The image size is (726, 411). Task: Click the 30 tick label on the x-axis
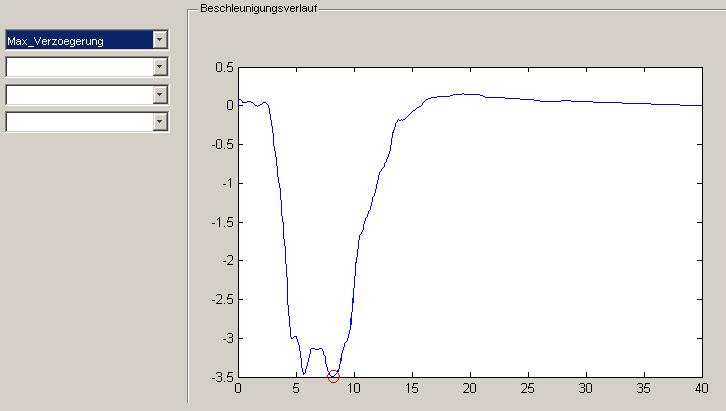586,389
